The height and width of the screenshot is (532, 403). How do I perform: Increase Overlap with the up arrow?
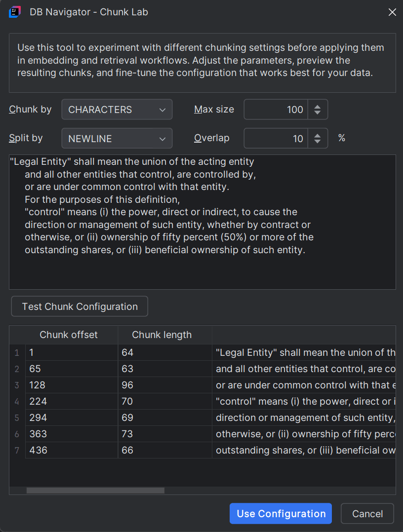(318, 135)
